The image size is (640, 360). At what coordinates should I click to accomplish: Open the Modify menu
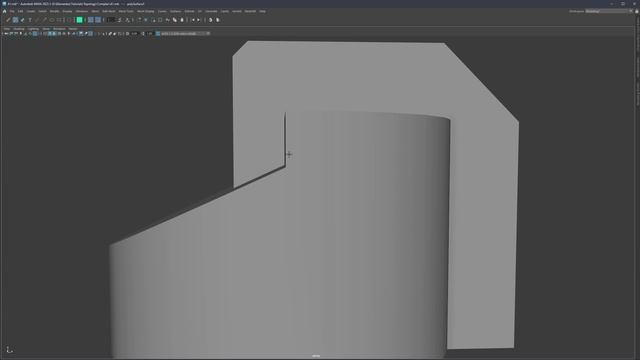tap(54, 11)
